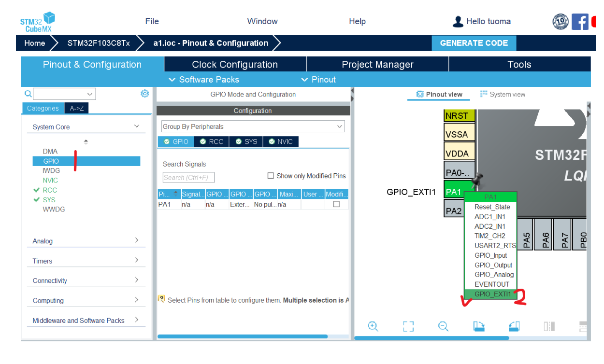Open the Software Packs dropdown menu
604x364 pixels.
[x=203, y=80]
